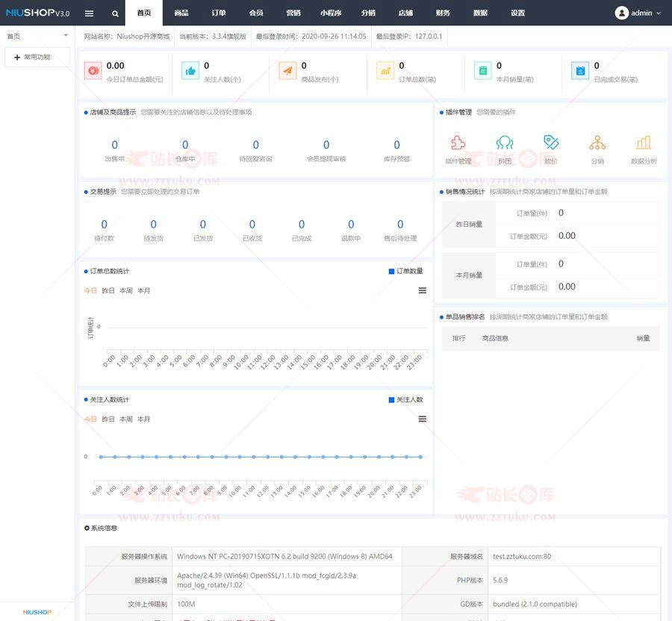Toggle the sidebar with the hamburger icon
Screen dimensions: 672x621
[89, 13]
